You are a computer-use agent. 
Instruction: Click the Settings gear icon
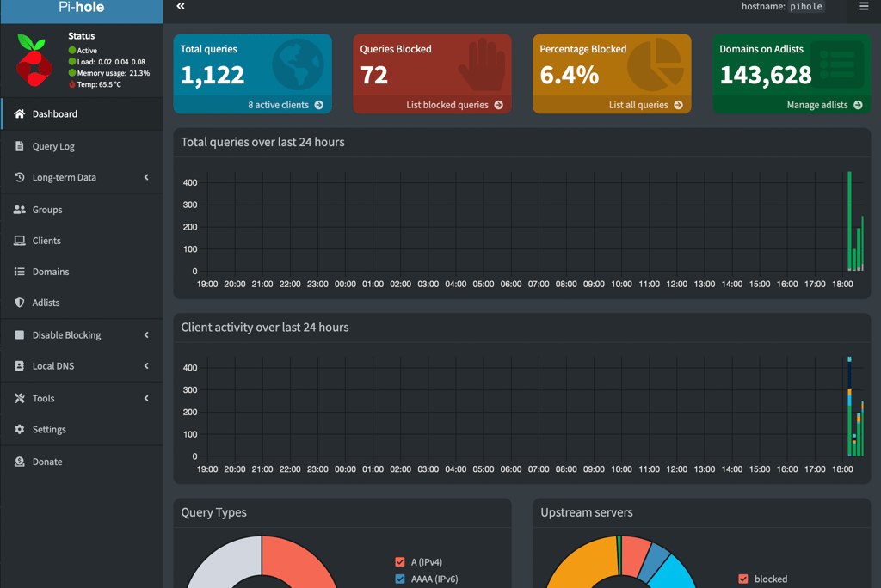click(x=20, y=429)
